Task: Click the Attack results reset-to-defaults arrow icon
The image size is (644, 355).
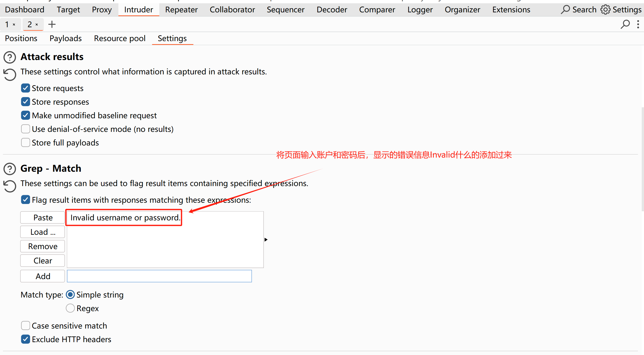Action: [10, 75]
